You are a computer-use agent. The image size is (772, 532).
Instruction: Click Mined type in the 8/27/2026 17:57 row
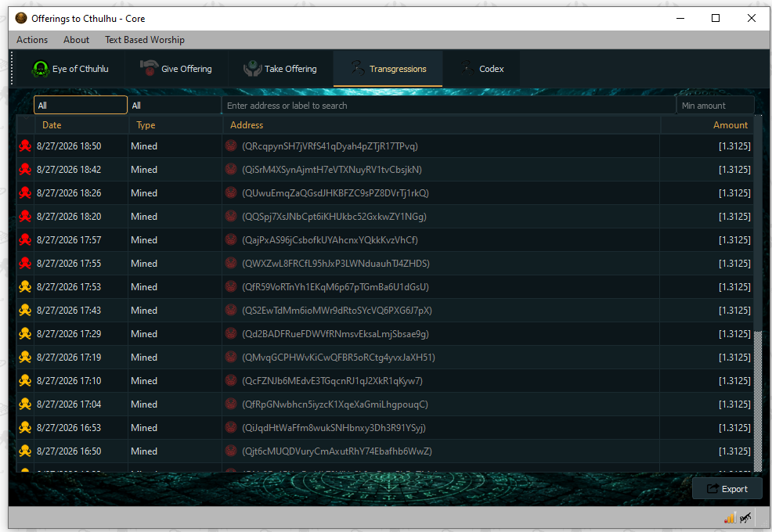pyautogui.click(x=144, y=240)
